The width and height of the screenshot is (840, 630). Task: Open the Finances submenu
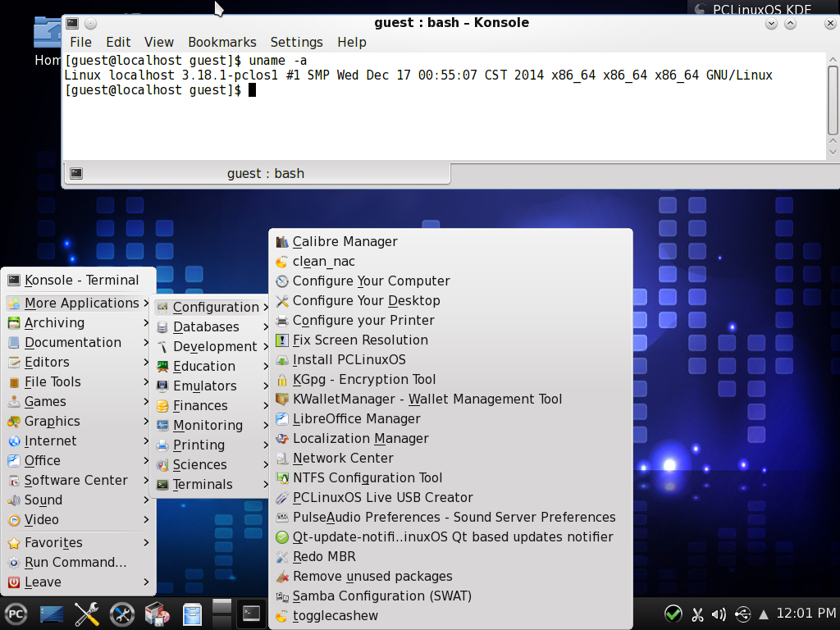tap(212, 406)
